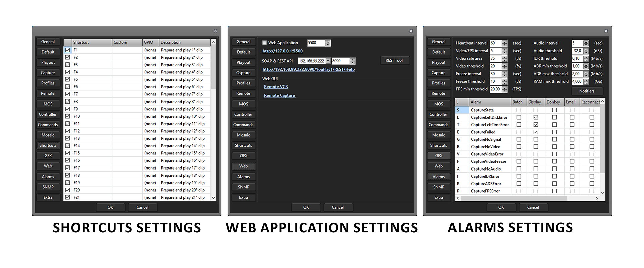
Task: Disable Display for CaptureLeftDiskError alarm
Action: coord(536,117)
